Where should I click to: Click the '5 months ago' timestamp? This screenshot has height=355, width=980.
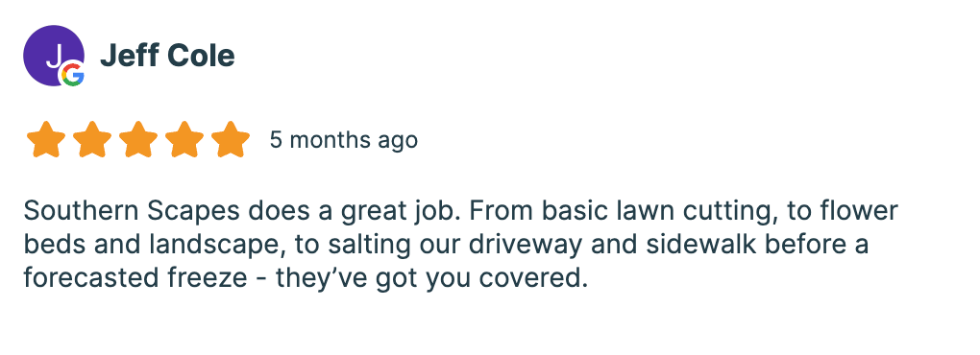pos(344,140)
